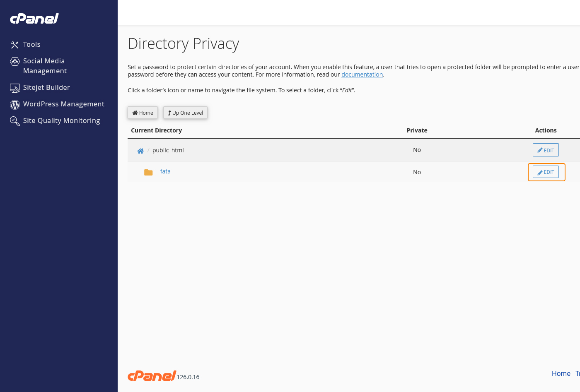580x392 pixels.
Task: Click the blue home icon in breadcrumb
Action: [x=140, y=151]
